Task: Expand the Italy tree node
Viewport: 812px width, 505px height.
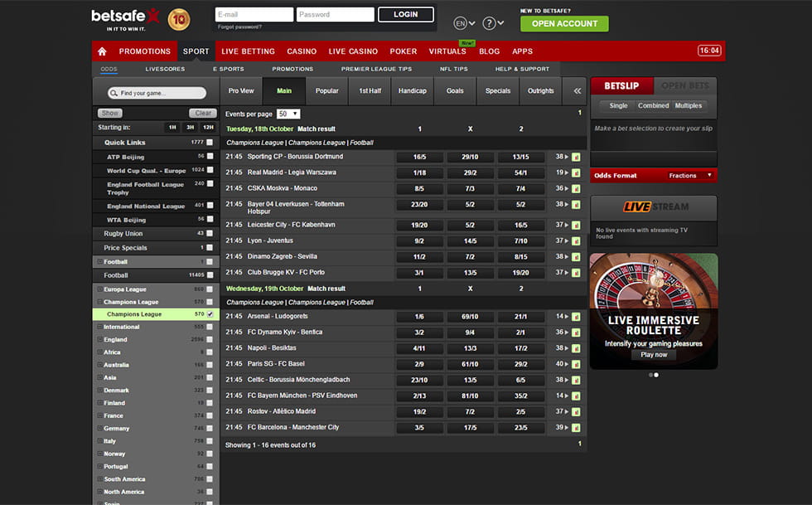Action: 99,441
